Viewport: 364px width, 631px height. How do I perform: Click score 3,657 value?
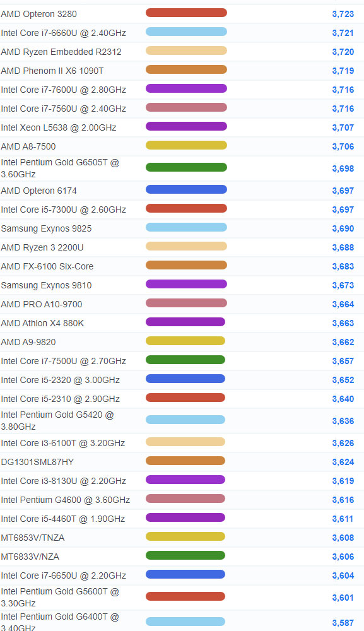(343, 361)
